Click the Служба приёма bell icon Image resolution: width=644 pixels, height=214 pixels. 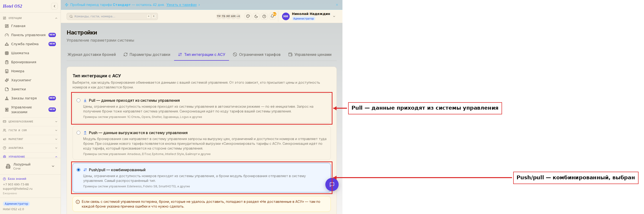pos(7,44)
